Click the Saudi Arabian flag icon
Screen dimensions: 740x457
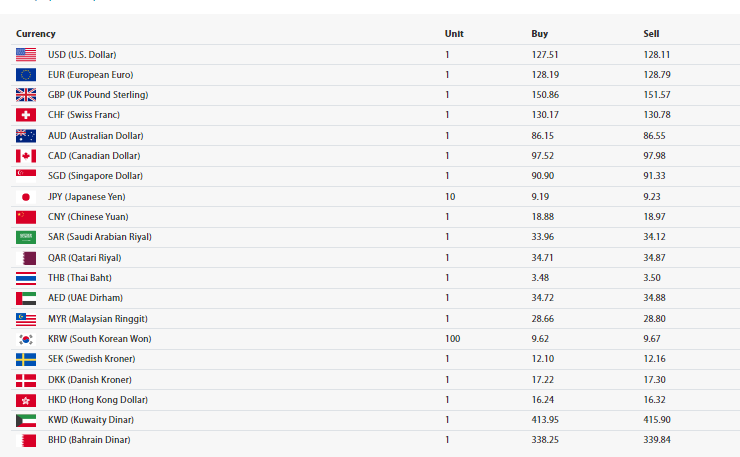[x=26, y=237]
